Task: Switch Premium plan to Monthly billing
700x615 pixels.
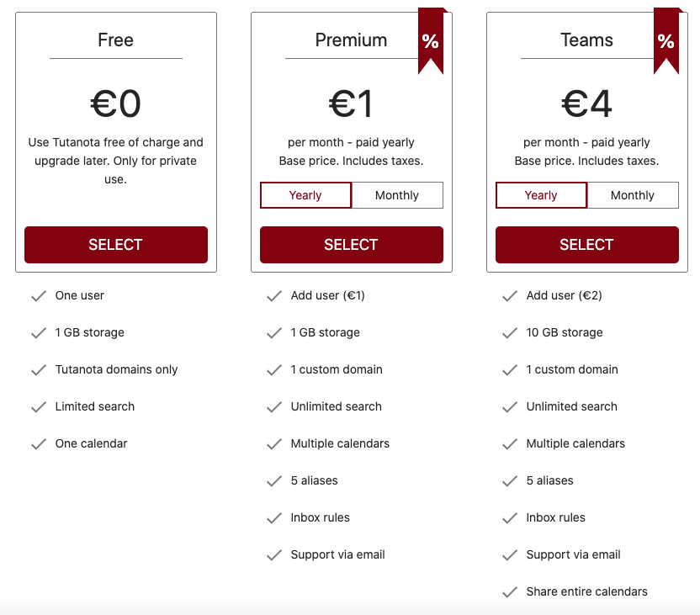Action: (x=397, y=195)
